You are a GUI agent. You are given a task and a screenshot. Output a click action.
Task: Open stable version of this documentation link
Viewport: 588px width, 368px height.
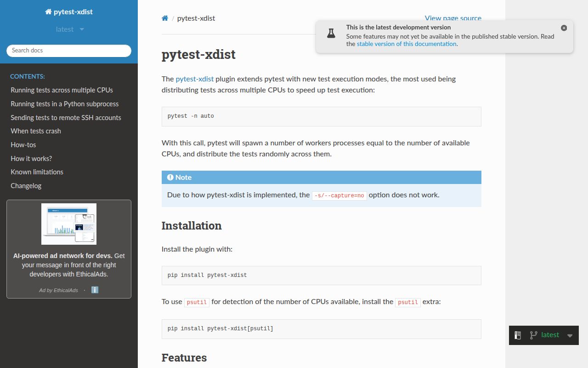[x=407, y=44]
